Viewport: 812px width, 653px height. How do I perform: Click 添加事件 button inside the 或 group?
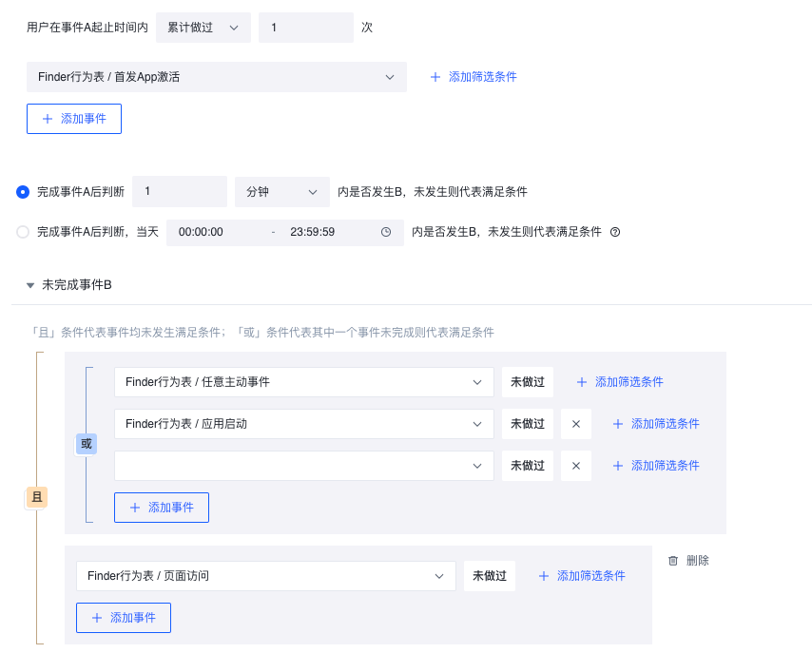point(162,508)
